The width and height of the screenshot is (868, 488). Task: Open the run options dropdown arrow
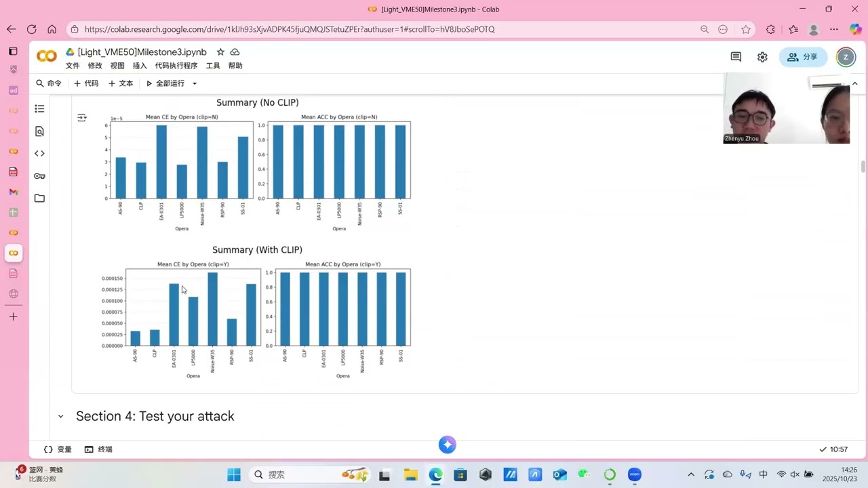(195, 83)
